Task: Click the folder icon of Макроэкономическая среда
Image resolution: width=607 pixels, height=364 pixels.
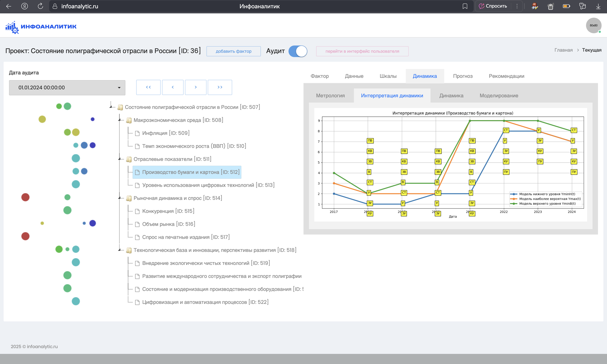Action: click(129, 120)
